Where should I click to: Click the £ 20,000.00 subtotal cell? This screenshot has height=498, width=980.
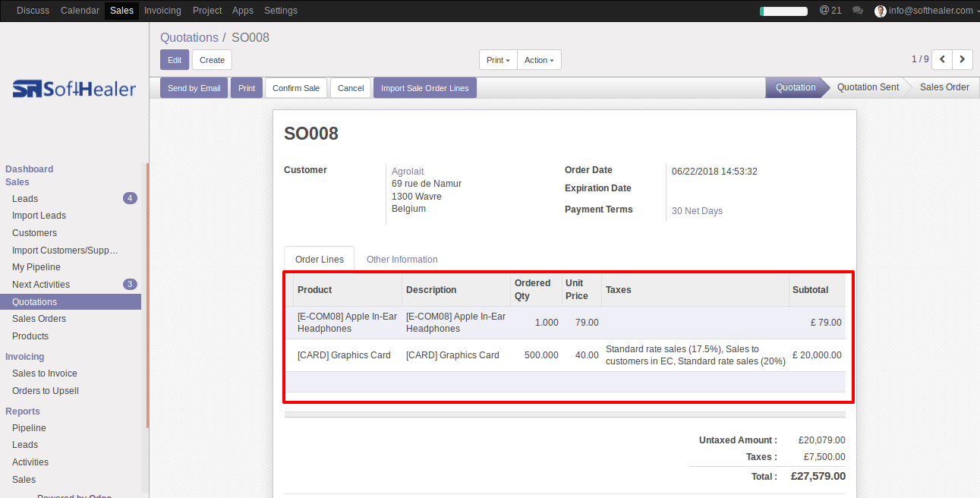817,355
